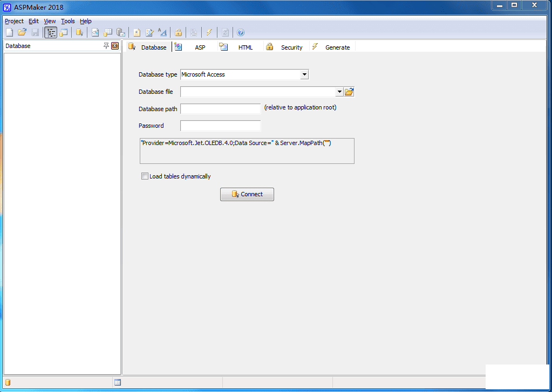Image resolution: width=552 pixels, height=392 pixels.
Task: Click the grayed synchronize toolbar icon
Action: [226, 33]
